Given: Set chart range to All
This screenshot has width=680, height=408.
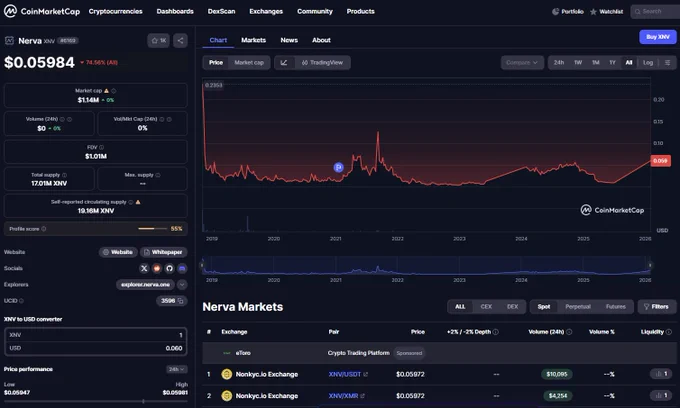Looking at the screenshot, I should click(x=629, y=62).
